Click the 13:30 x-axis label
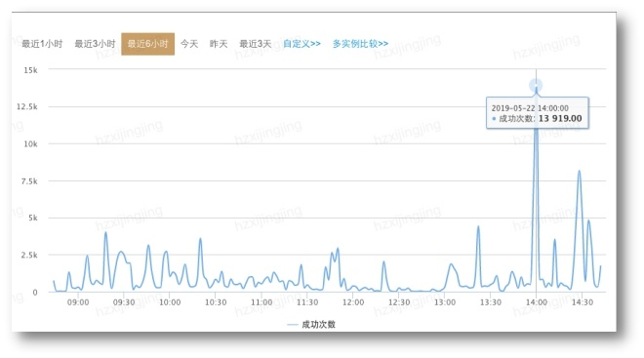 pyautogui.click(x=491, y=302)
